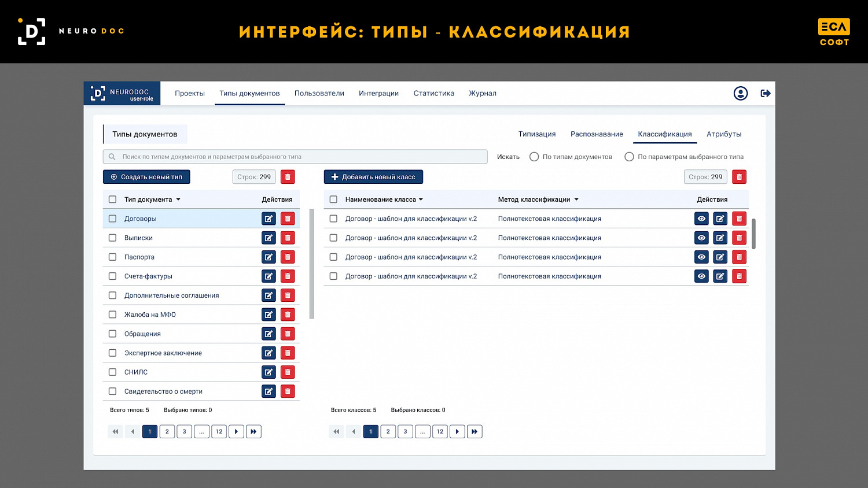Edit the Договоры document type
Image resolution: width=868 pixels, height=488 pixels.
tap(269, 219)
